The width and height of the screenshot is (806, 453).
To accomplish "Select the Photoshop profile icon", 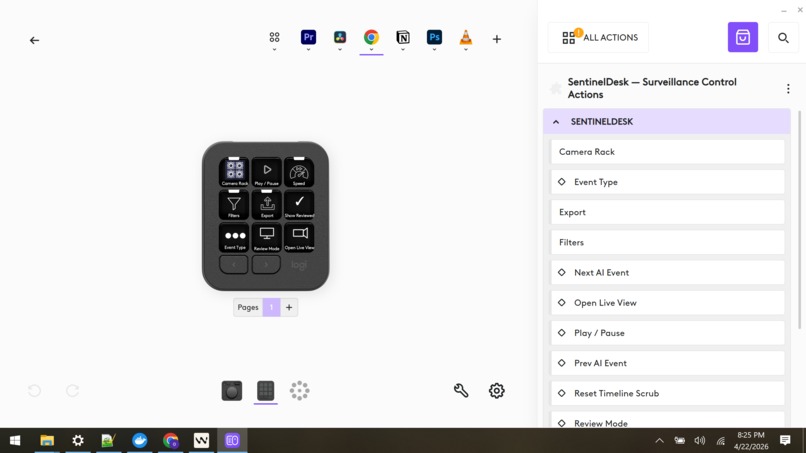I will (434, 37).
